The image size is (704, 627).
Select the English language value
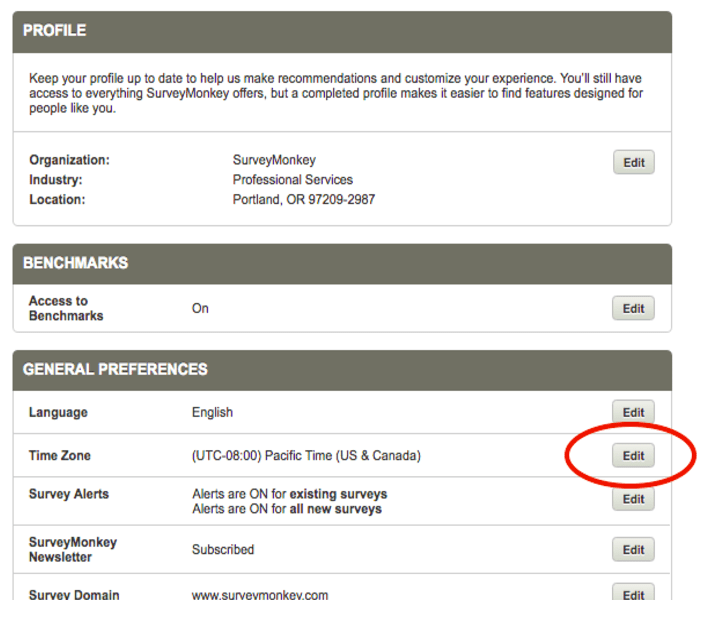[x=212, y=412]
